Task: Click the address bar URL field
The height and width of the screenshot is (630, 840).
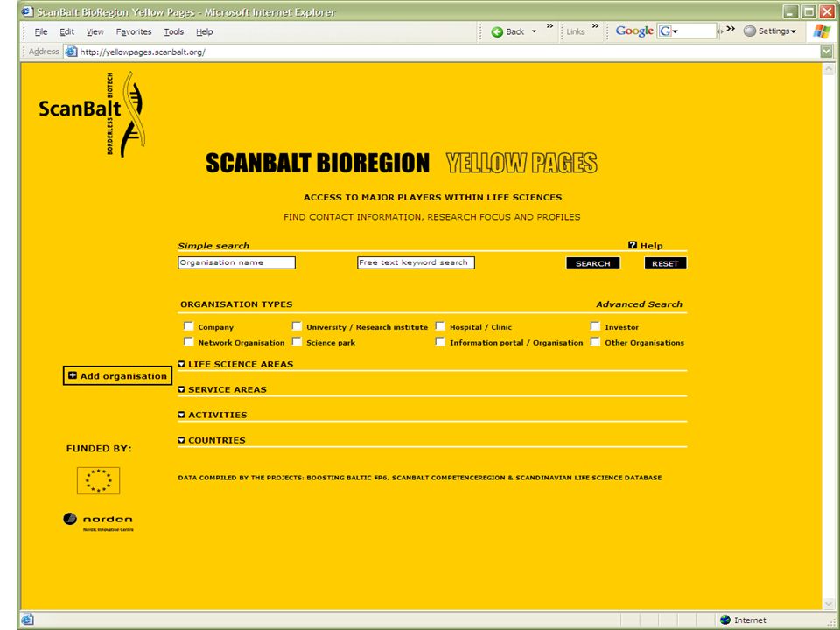Action: (450, 52)
